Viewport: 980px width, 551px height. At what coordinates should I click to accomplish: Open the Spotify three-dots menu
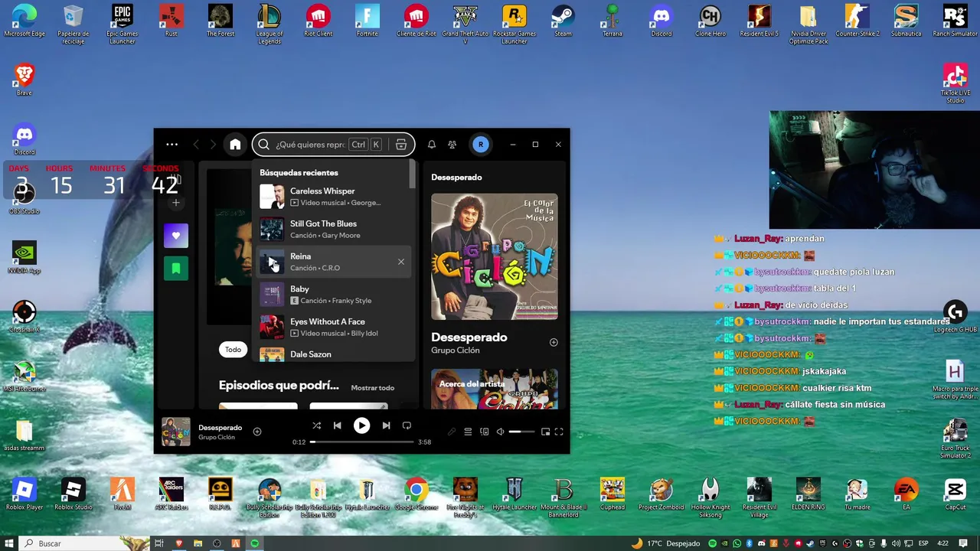pyautogui.click(x=171, y=145)
